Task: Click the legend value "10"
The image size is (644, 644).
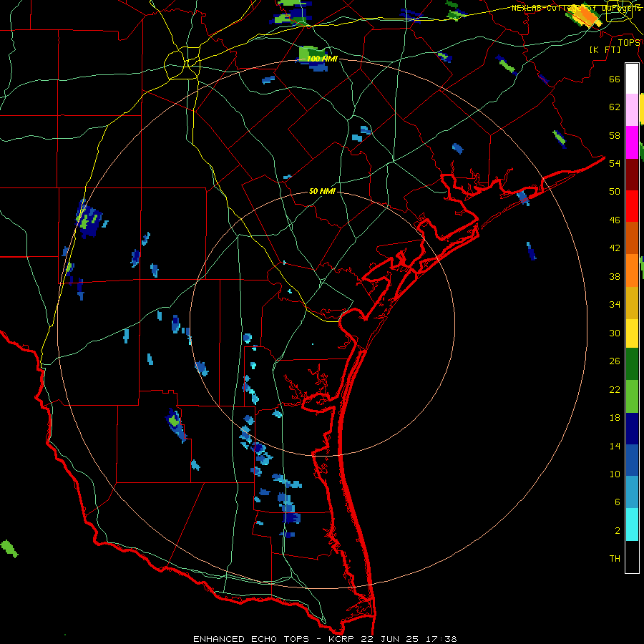Action: 615,474
